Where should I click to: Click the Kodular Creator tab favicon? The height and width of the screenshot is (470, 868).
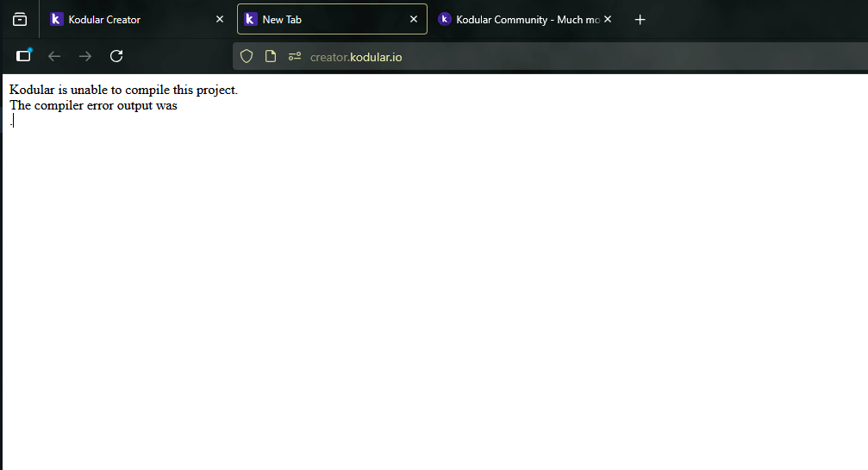pos(57,19)
